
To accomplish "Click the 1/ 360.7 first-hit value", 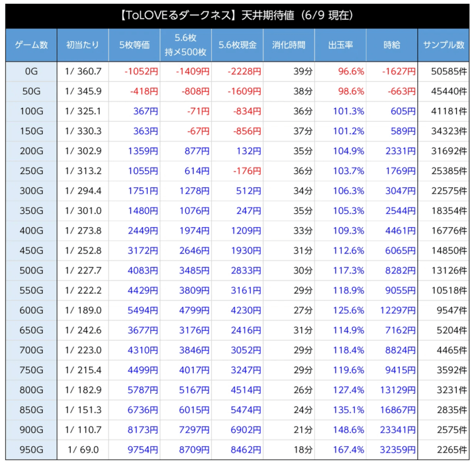I will [x=83, y=71].
